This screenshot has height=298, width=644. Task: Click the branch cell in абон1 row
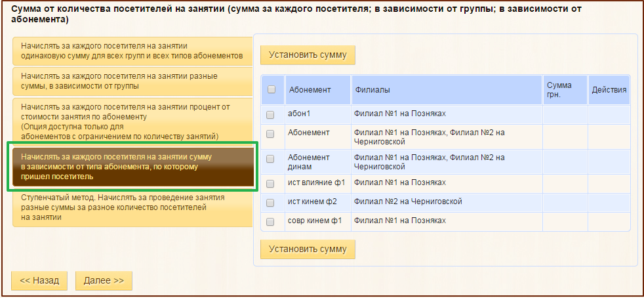click(x=447, y=115)
